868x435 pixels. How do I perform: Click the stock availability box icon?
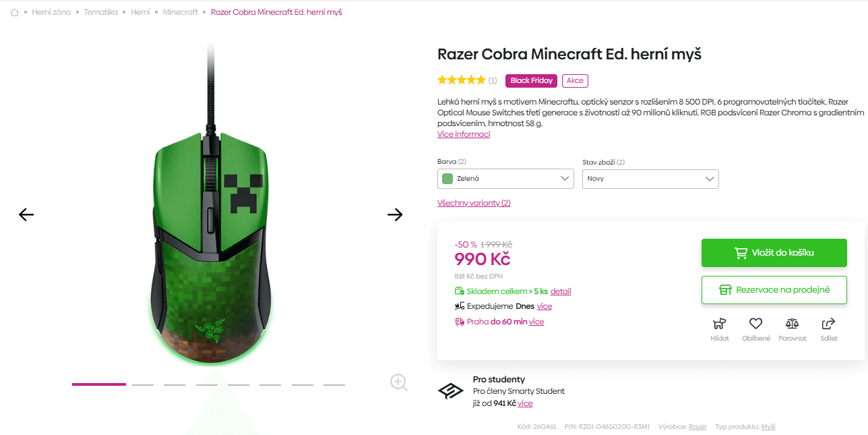[459, 291]
